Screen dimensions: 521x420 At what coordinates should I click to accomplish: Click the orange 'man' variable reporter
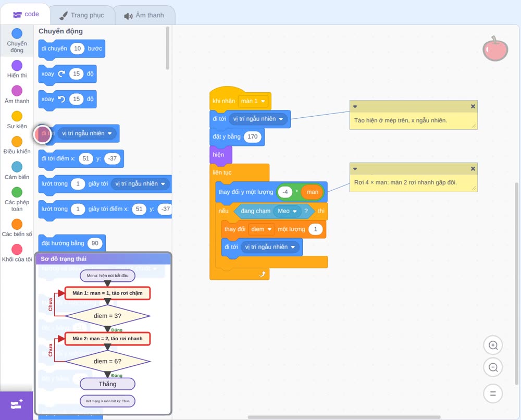(x=312, y=192)
